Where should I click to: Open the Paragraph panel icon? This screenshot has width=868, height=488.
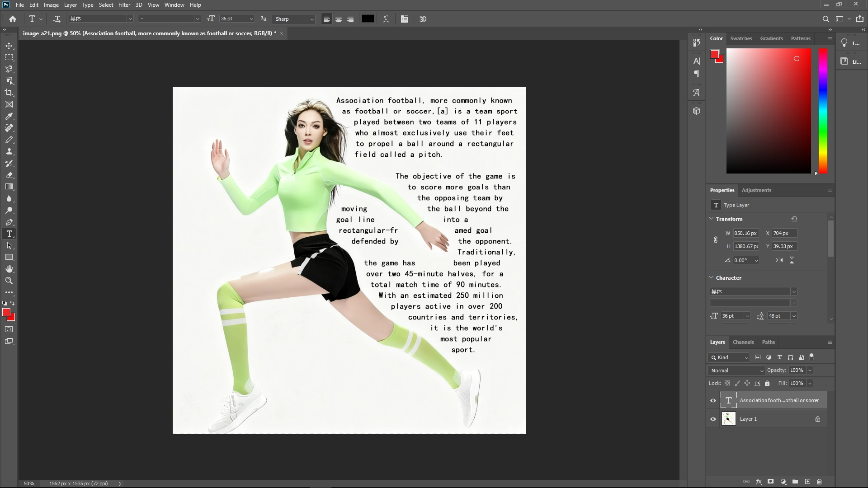(x=696, y=74)
